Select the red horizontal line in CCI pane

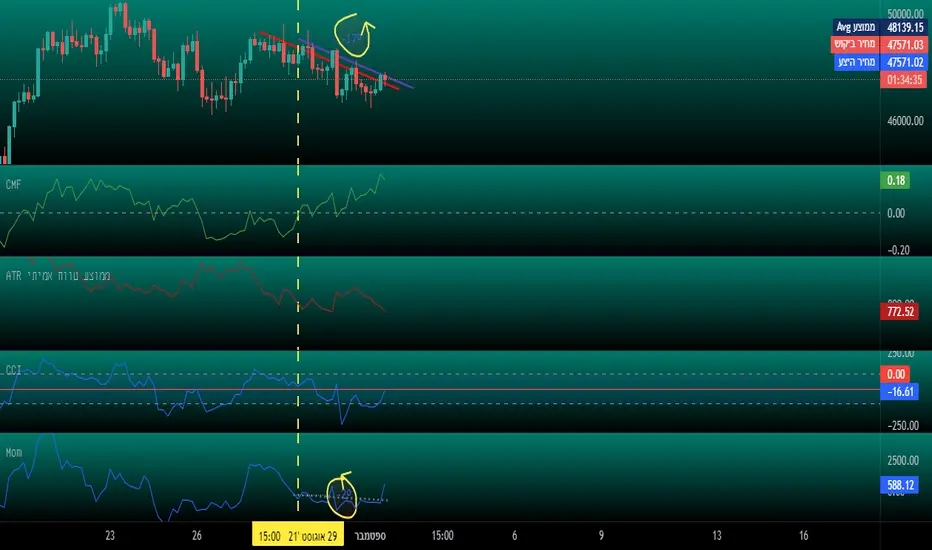coord(440,389)
